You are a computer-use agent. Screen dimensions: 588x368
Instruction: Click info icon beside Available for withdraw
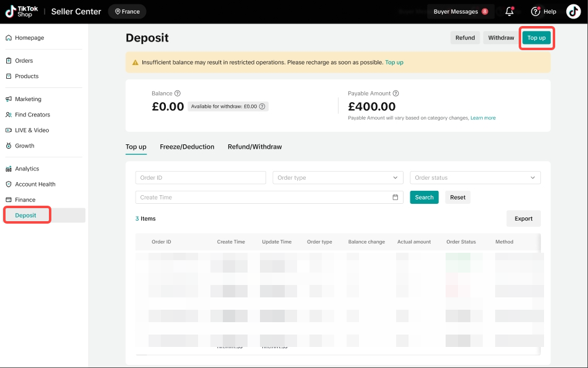click(262, 107)
